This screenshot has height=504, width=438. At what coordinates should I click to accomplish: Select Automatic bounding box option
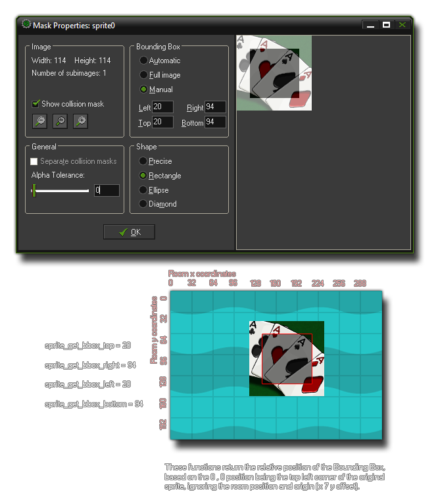click(x=143, y=61)
